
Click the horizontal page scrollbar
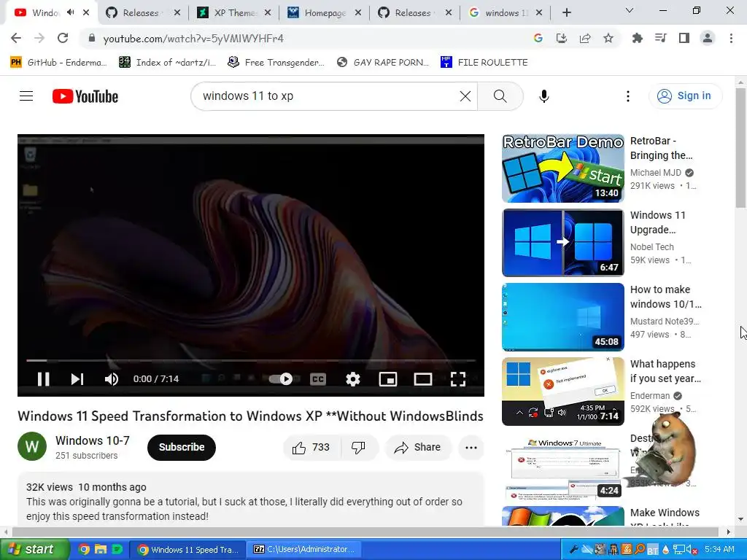(x=365, y=532)
